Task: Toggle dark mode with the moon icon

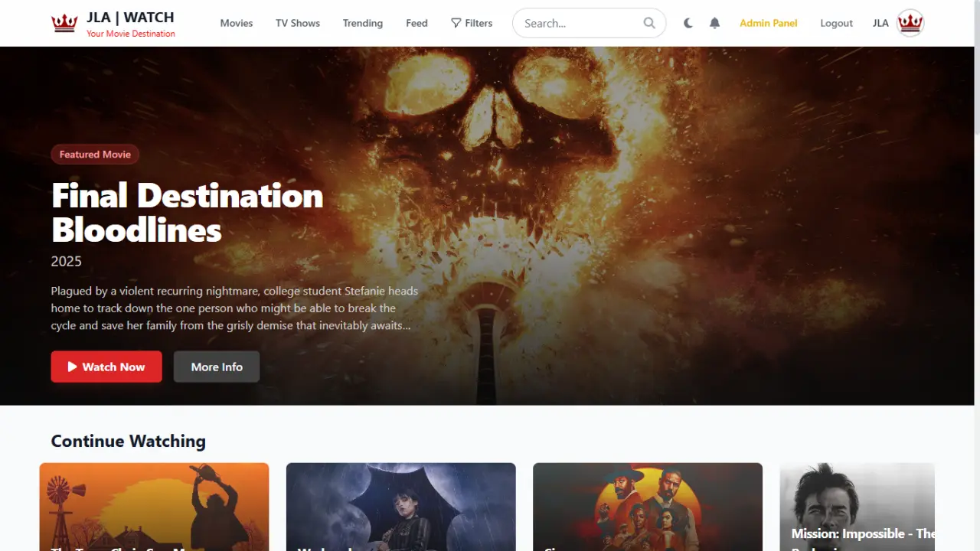Action: tap(688, 23)
